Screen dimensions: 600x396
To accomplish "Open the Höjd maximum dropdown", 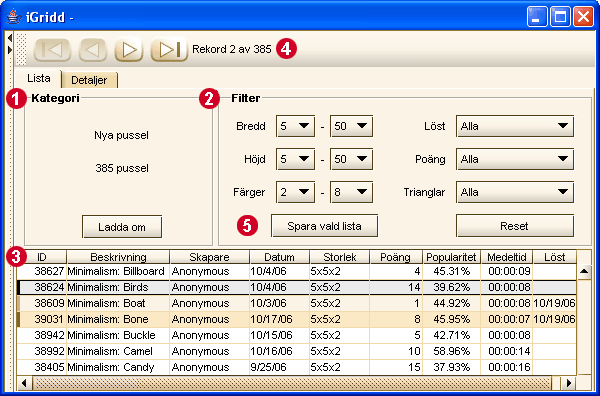I will [351, 159].
